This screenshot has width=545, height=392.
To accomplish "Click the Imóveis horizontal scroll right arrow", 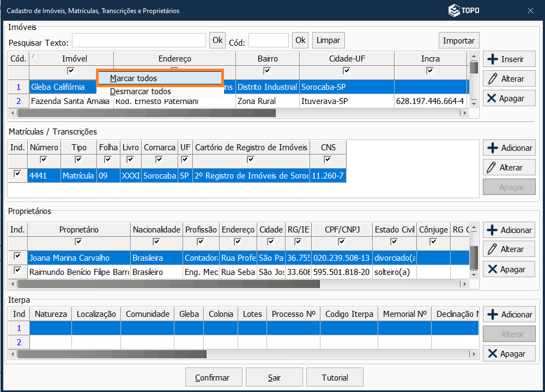I will click(x=464, y=113).
